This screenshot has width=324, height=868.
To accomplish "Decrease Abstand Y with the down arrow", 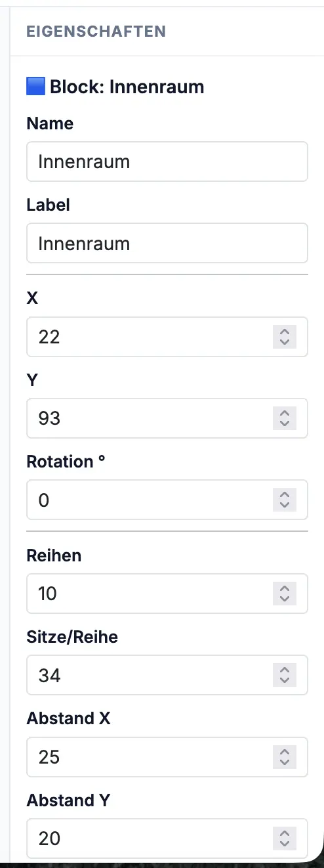I will point(284,844).
